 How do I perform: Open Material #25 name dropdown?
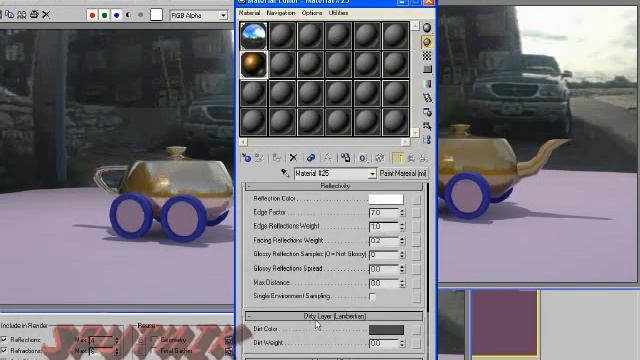coord(372,174)
